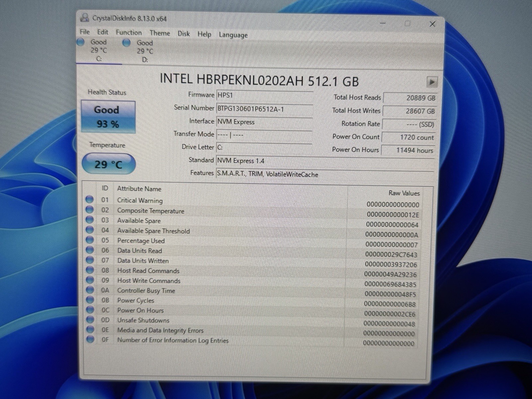Select the Critical Warning attribute name
Image resolution: width=532 pixels, height=399 pixels.
(x=140, y=200)
